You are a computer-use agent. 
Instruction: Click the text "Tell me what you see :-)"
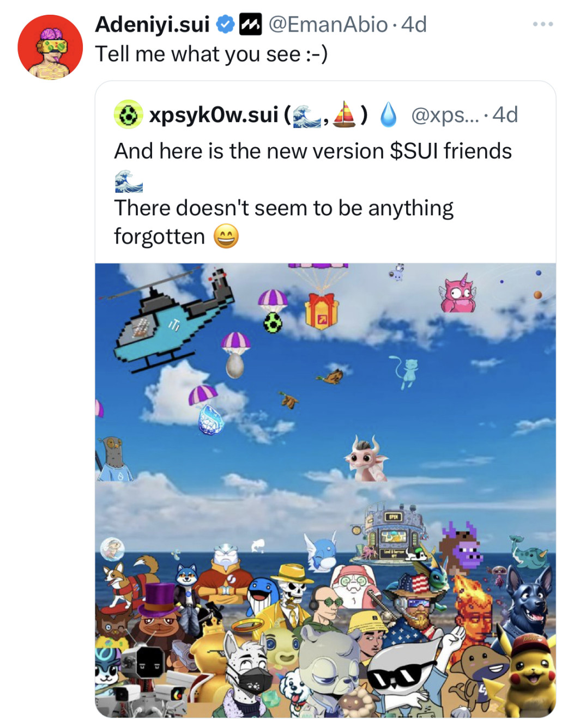point(212,54)
